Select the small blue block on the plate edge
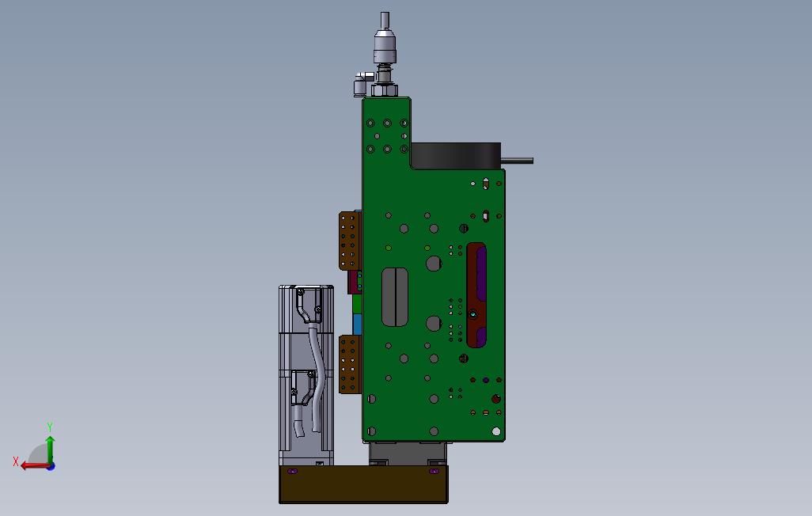This screenshot has height=516, width=812. point(357,324)
